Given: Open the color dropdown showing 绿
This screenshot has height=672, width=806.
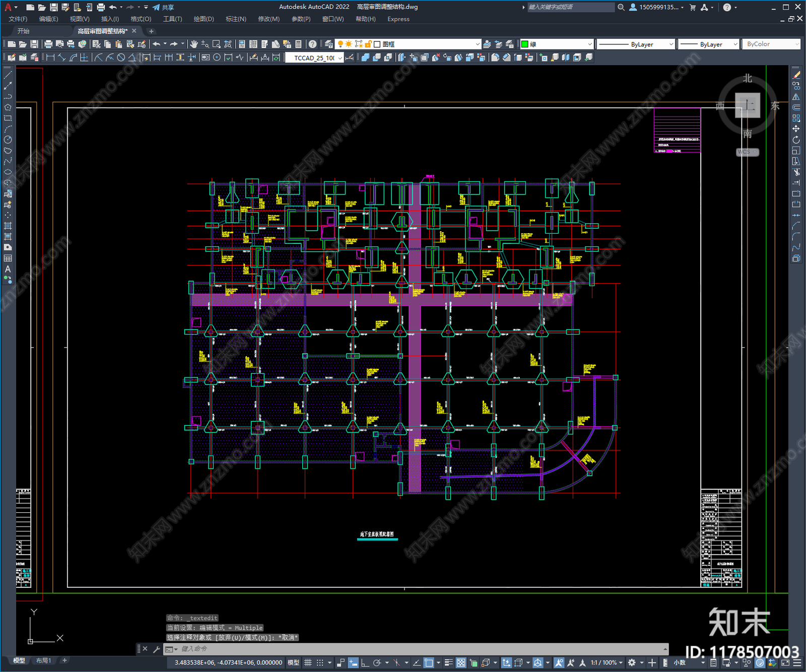Looking at the screenshot, I should coord(557,44).
